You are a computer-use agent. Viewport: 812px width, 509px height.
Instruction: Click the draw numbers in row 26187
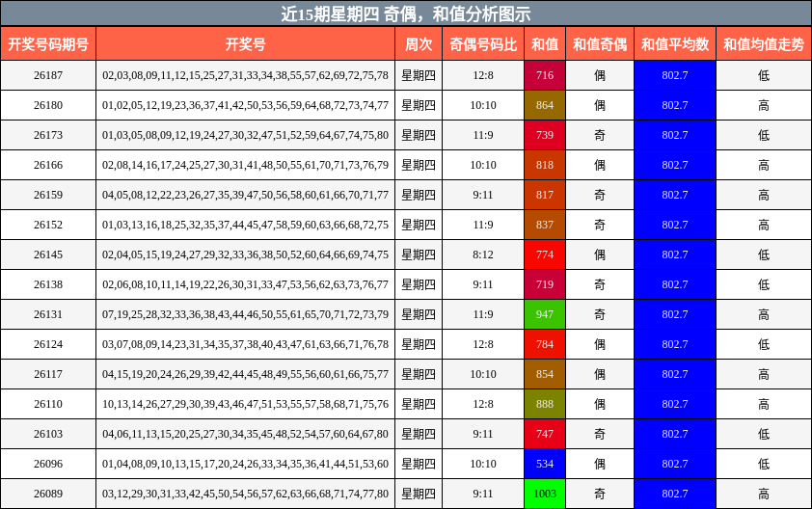point(246,75)
